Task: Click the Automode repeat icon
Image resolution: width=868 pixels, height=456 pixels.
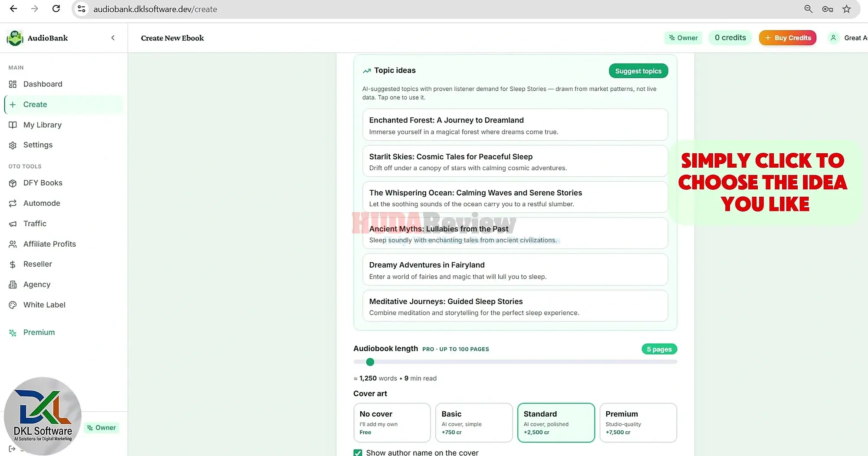Action: click(13, 204)
